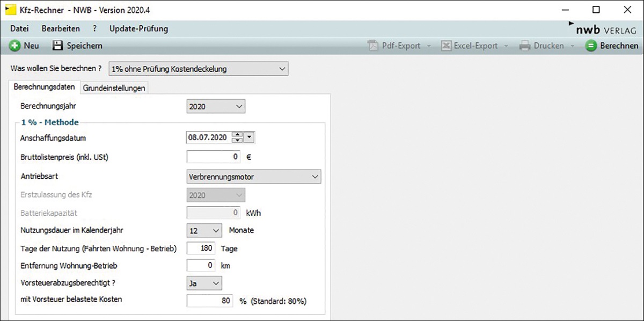
Task: Click the Excel-Export icon
Action: 446,46
